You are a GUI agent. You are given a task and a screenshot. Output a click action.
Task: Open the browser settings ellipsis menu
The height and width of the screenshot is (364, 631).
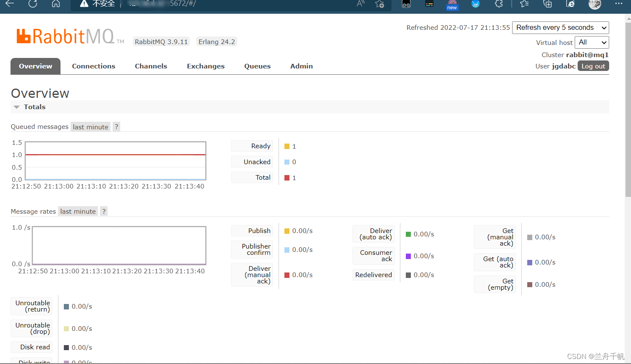(619, 3)
